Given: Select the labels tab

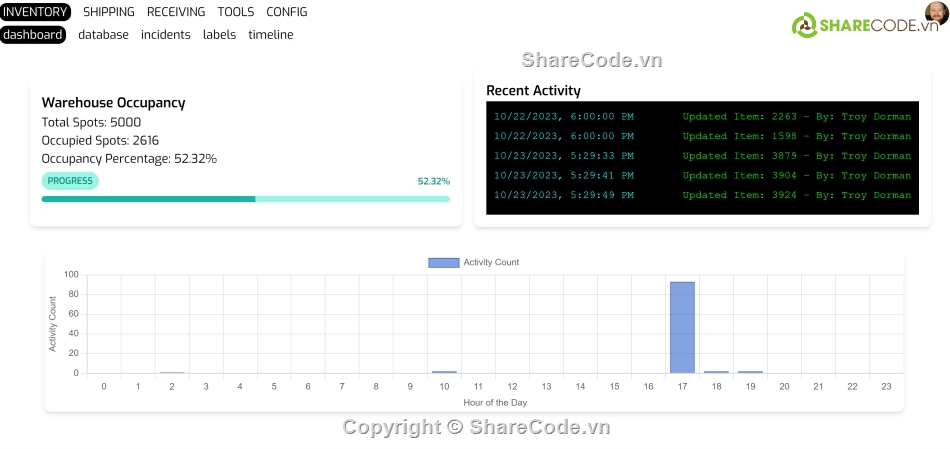Looking at the screenshot, I should (x=219, y=34).
